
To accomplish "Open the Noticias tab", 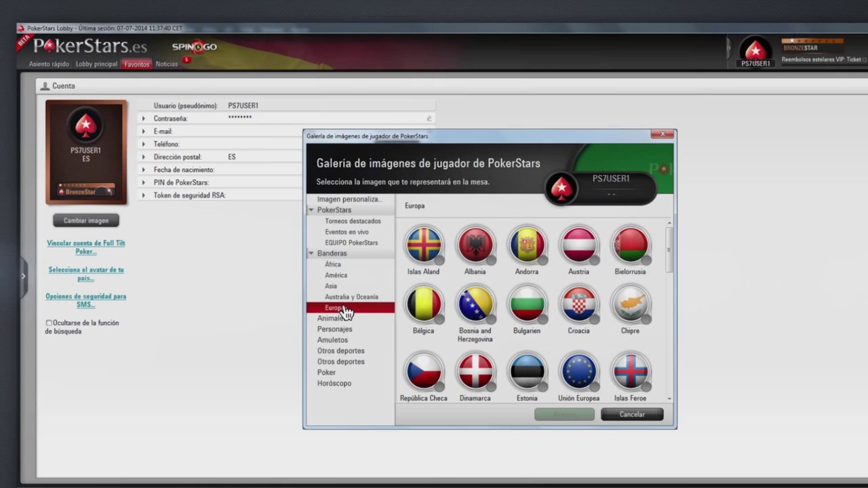I will 167,64.
